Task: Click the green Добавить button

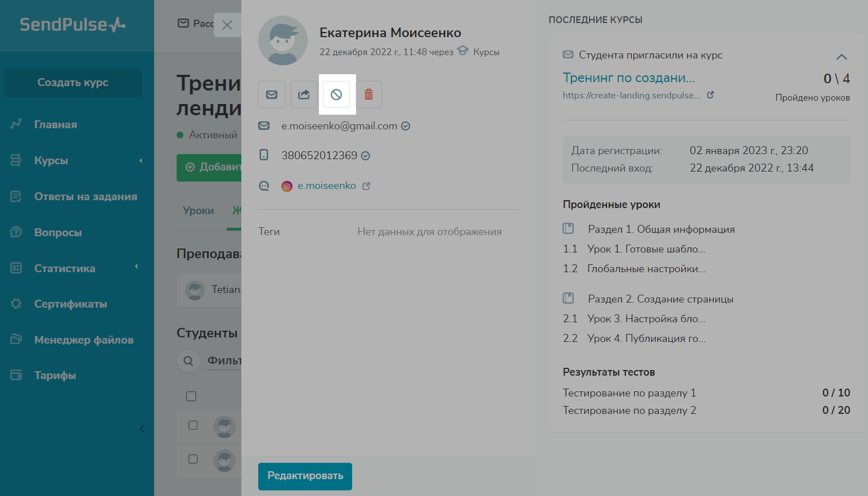Action: point(209,167)
